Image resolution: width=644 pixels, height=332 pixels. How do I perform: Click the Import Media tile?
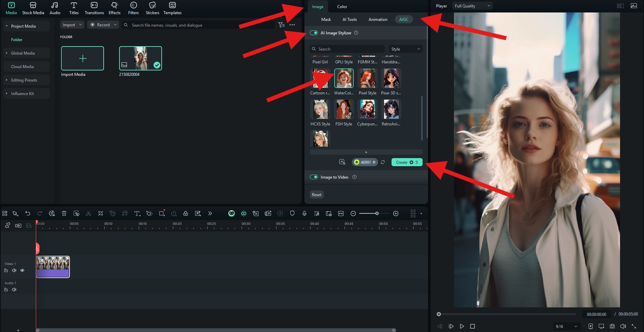pyautogui.click(x=82, y=58)
